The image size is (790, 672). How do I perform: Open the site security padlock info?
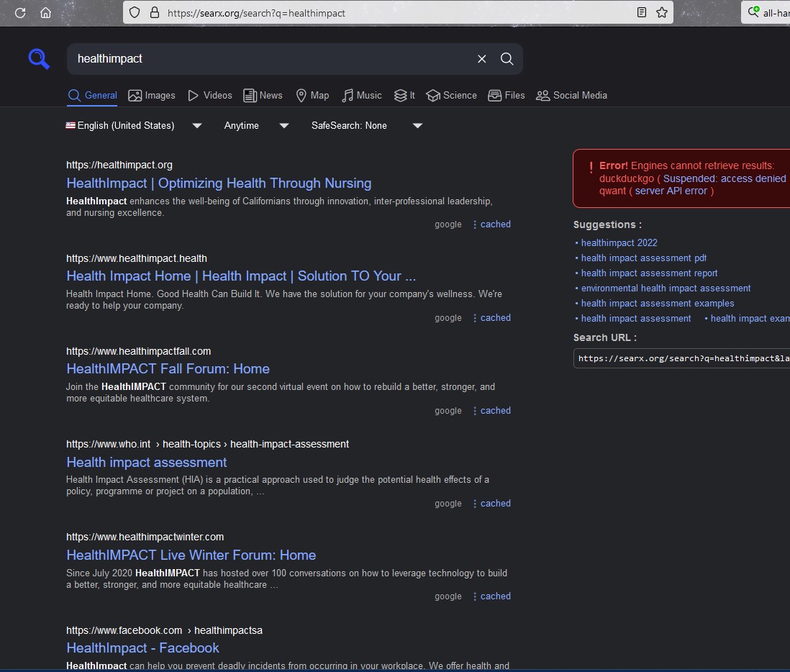(153, 13)
